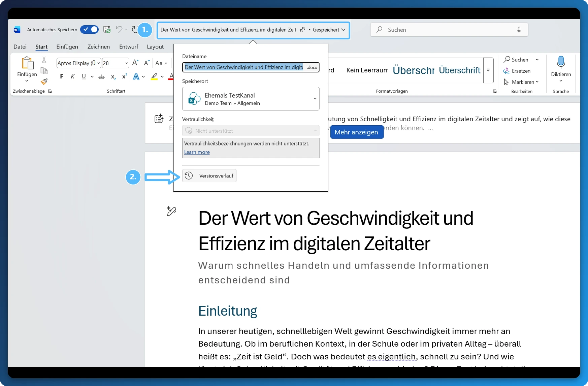The image size is (588, 386).
Task: Open the Speicherort Ehemals TestKanal dropdown
Action: pos(251,99)
